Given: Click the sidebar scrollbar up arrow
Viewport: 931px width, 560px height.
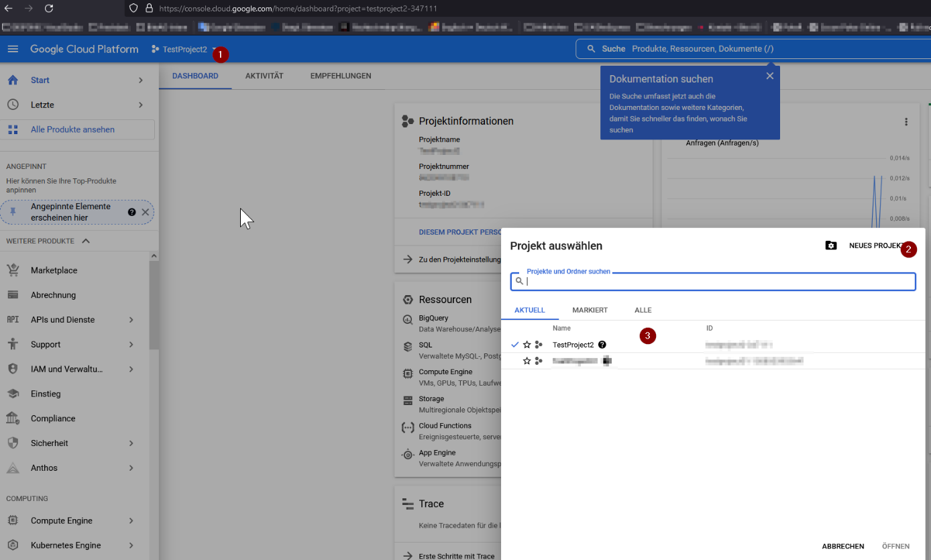Looking at the screenshot, I should pyautogui.click(x=154, y=256).
